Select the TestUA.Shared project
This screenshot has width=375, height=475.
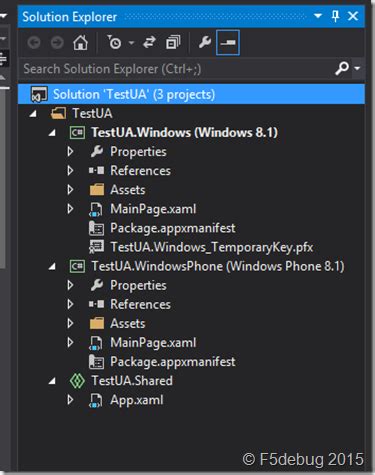(x=132, y=381)
